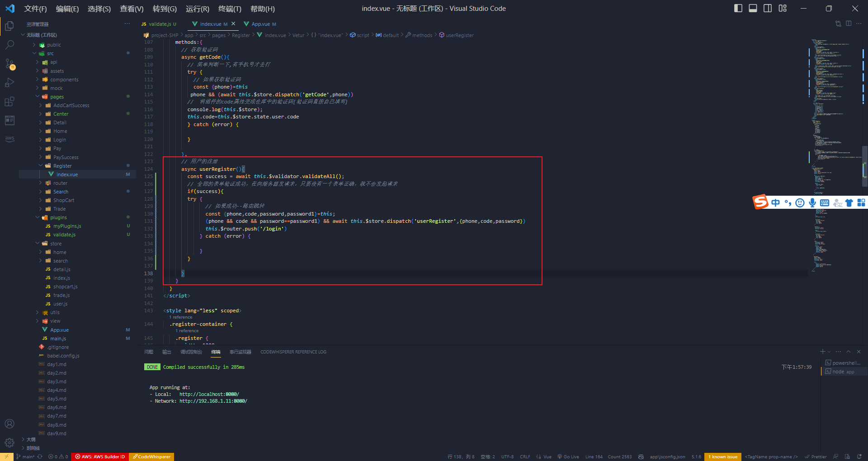Screen dimensions: 868x461
Task: Click the Go Live button in status bar
Action: pyautogui.click(x=568, y=456)
